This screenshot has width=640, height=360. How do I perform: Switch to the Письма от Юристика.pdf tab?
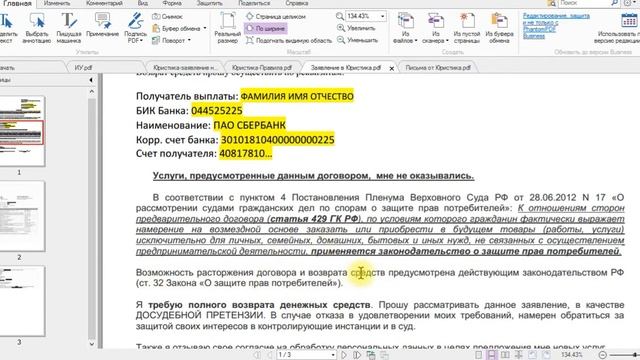[x=438, y=68]
